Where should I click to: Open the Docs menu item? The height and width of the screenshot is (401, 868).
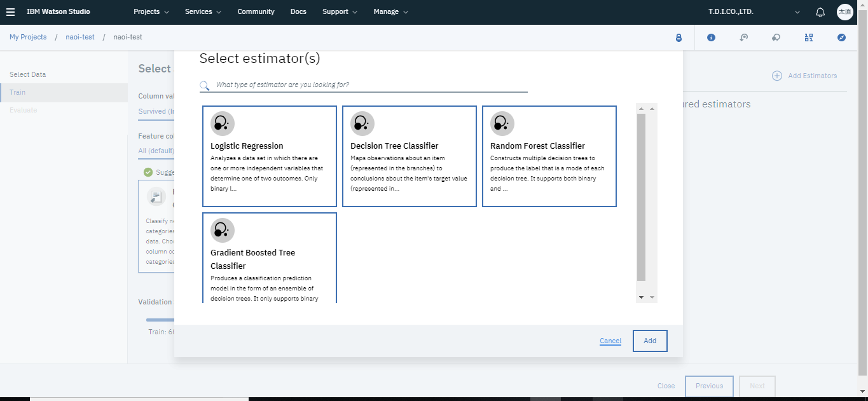coord(298,12)
